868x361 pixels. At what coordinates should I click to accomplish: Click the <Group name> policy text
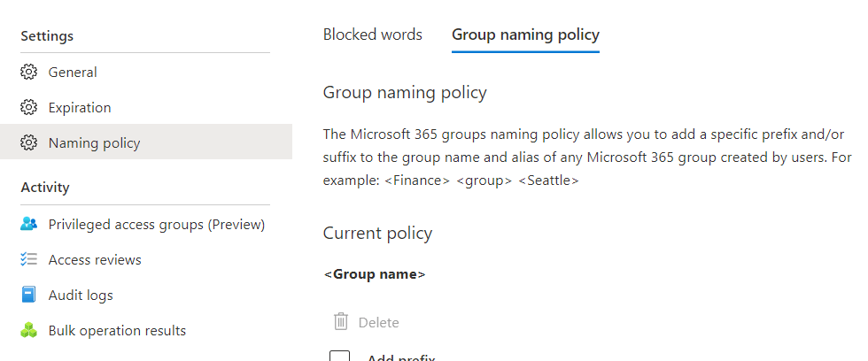pyautogui.click(x=375, y=274)
